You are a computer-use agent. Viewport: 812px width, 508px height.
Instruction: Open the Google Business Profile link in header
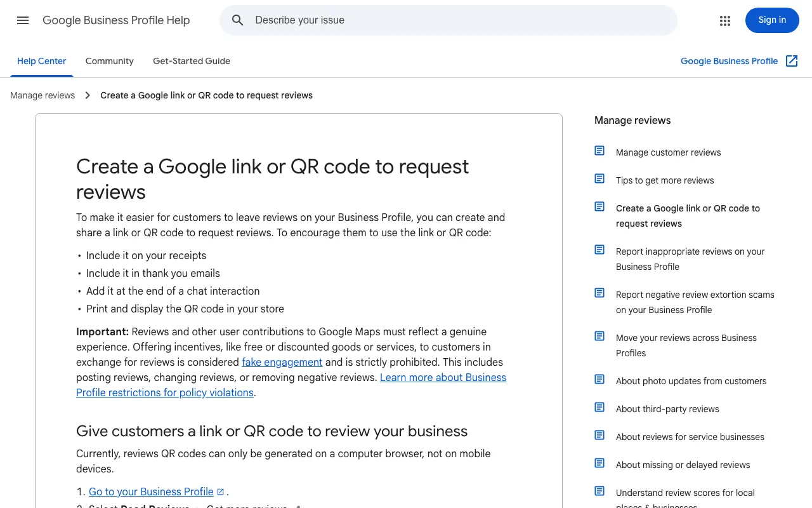click(729, 61)
